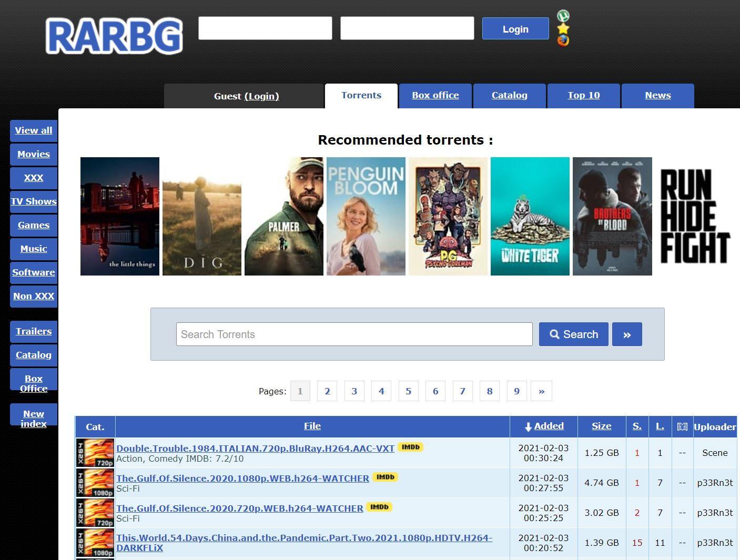Sort table by Added column
Image resolution: width=740 pixels, height=560 pixels.
pos(549,426)
